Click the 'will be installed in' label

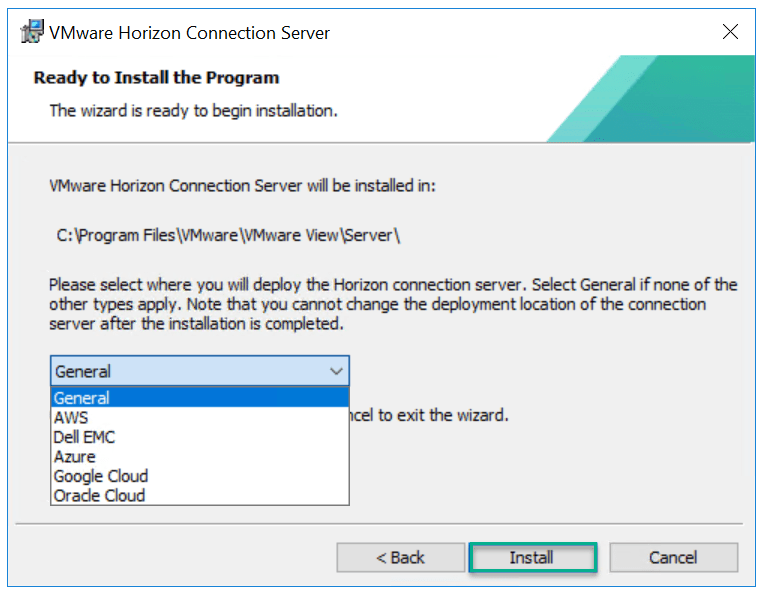click(x=242, y=186)
